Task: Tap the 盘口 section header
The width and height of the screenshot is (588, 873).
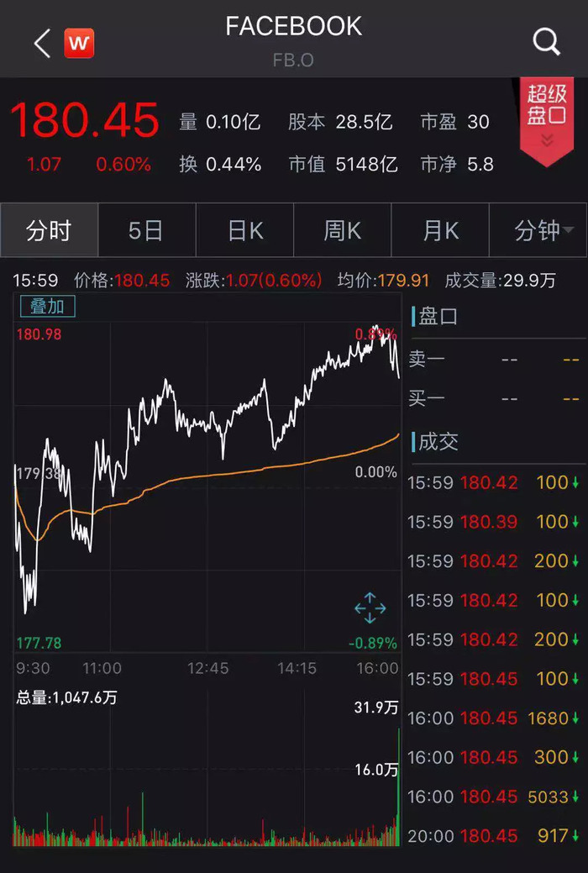Action: click(x=437, y=317)
